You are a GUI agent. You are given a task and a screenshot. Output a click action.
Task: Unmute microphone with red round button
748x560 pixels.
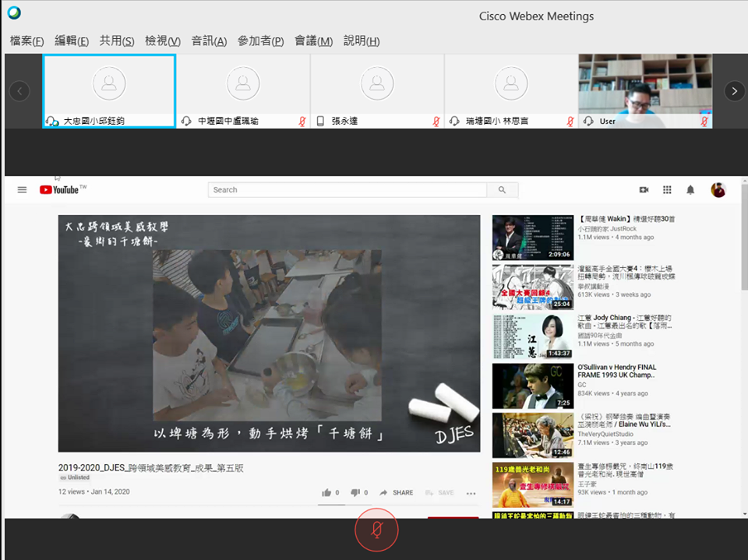(376, 530)
